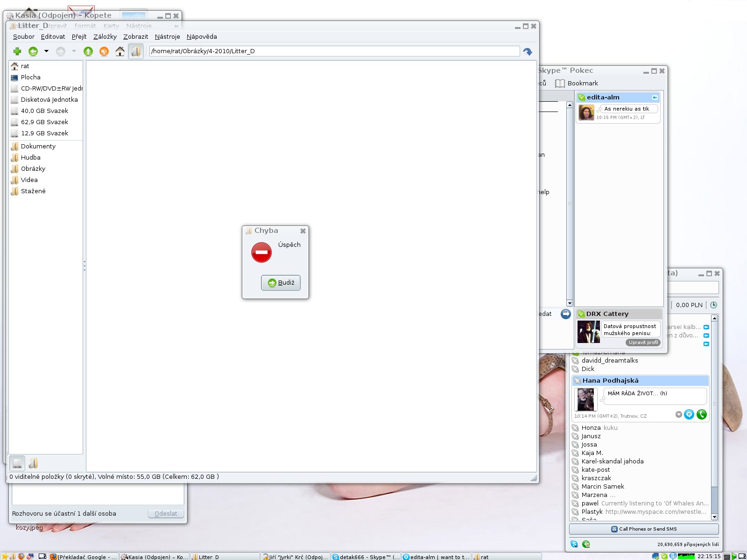Open the Obrázky bookmark folder
Screen dimensions: 747x560
(x=46, y=169)
